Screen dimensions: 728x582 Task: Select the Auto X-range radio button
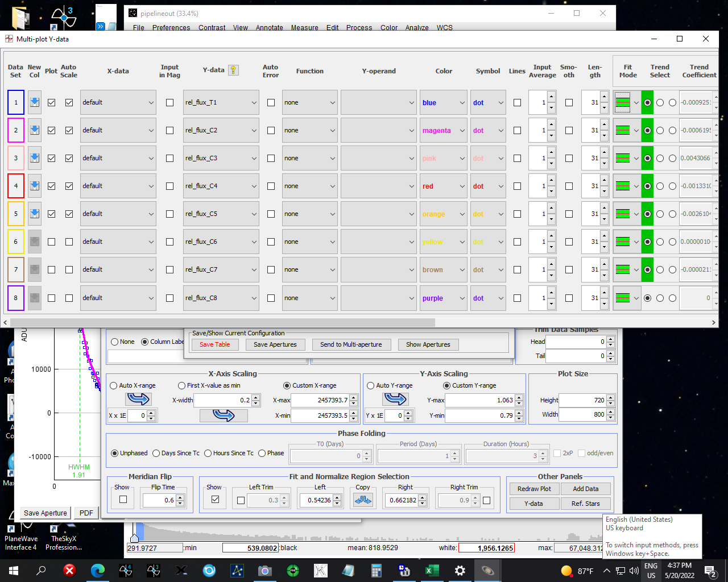(x=113, y=385)
